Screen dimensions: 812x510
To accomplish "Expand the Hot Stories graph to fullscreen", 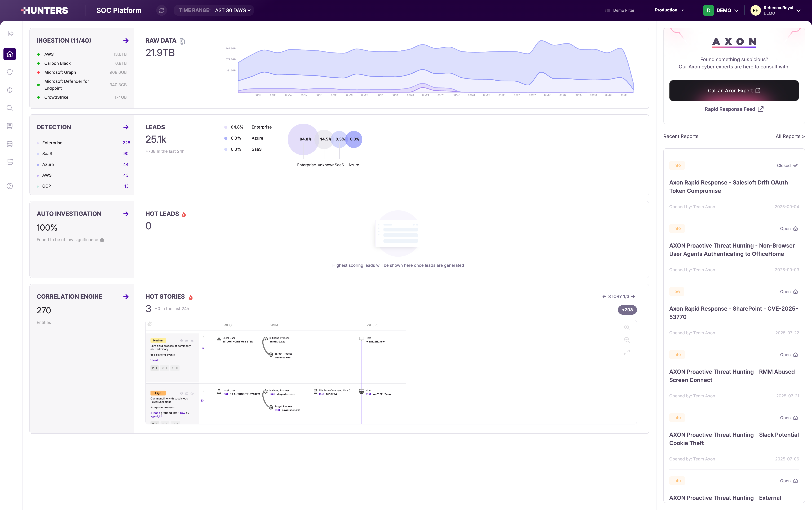I will click(x=627, y=353).
